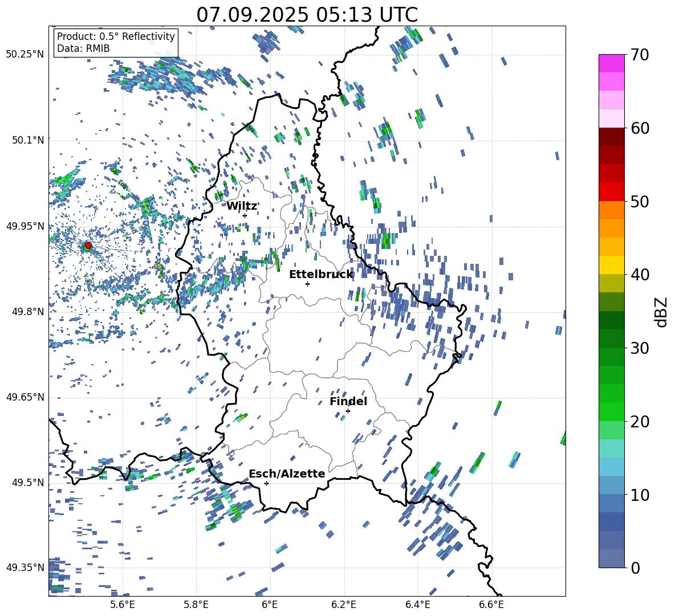Viewport: 675px width, 616px height.
Task: Click the 6°E longitude label
Action: coord(270,605)
